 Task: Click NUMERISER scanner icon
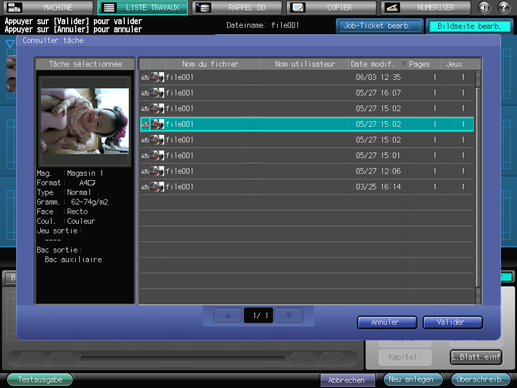click(x=392, y=7)
